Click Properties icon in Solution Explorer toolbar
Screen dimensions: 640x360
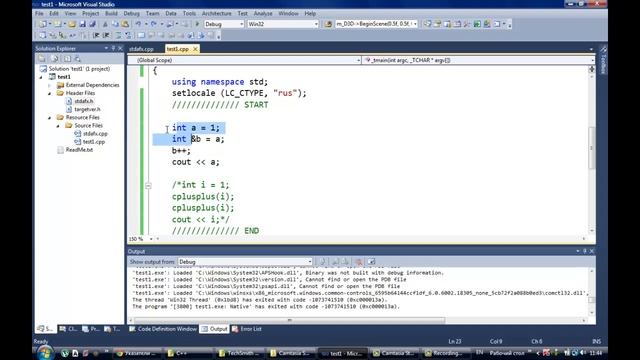[x=42, y=59]
